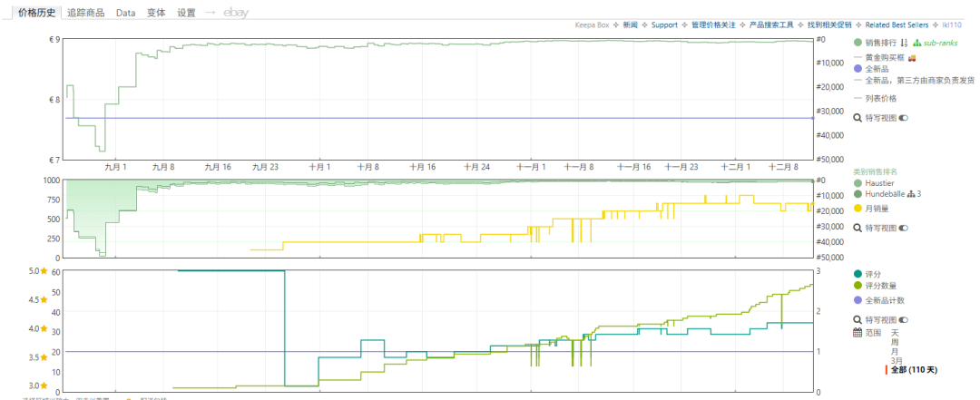Open the 变体 tab
This screenshot has height=400, width=980.
[x=156, y=13]
